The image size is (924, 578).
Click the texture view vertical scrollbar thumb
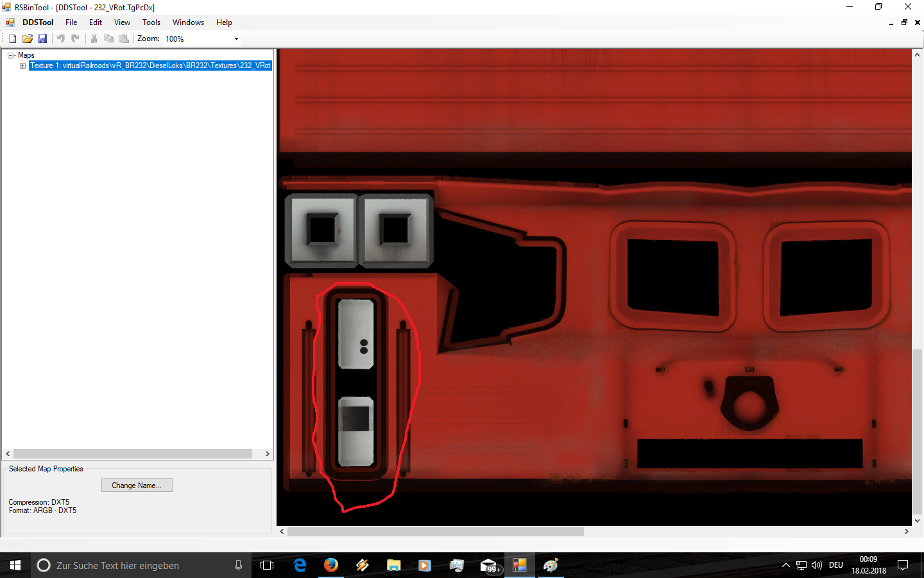point(917,432)
